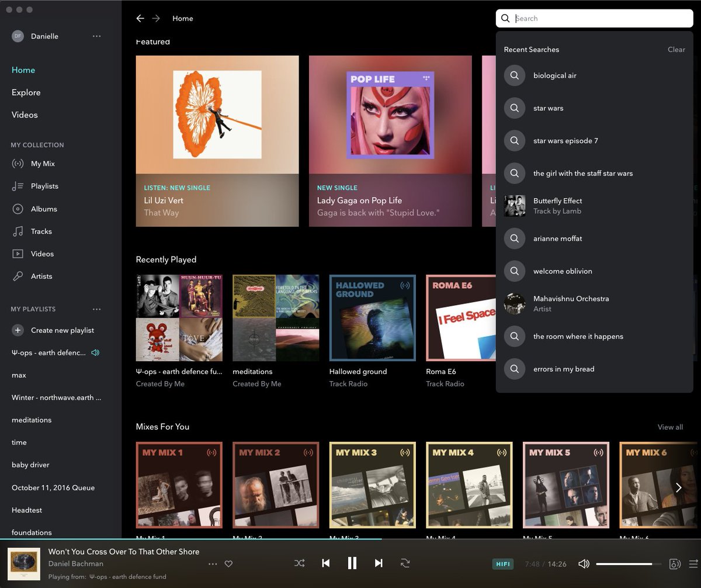
Task: Open the Winter - northwave.earth playlist
Action: tap(57, 398)
